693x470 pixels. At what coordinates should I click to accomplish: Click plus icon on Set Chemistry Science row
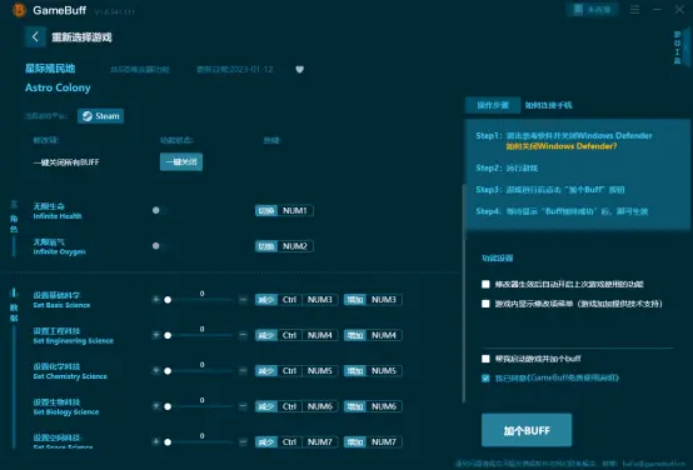(x=156, y=371)
